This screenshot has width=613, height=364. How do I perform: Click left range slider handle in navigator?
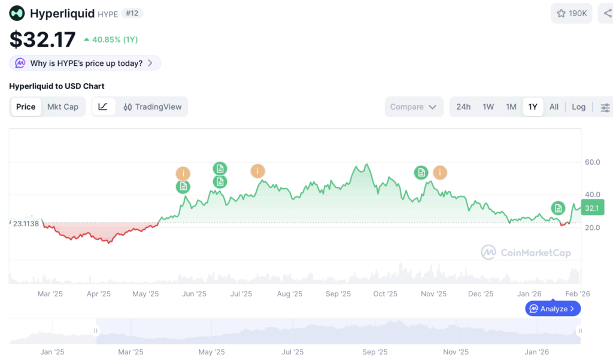(96, 330)
